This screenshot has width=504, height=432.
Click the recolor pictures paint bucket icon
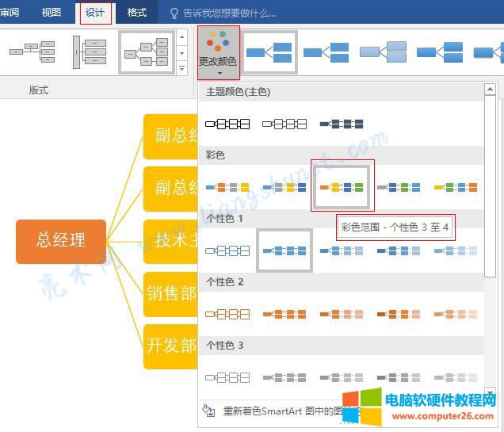(208, 411)
